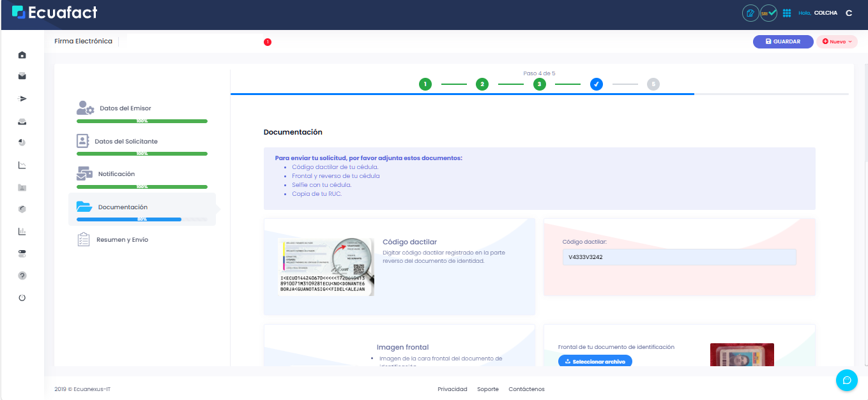Click the Código dactilar input field
868x400 pixels.
pyautogui.click(x=678, y=256)
